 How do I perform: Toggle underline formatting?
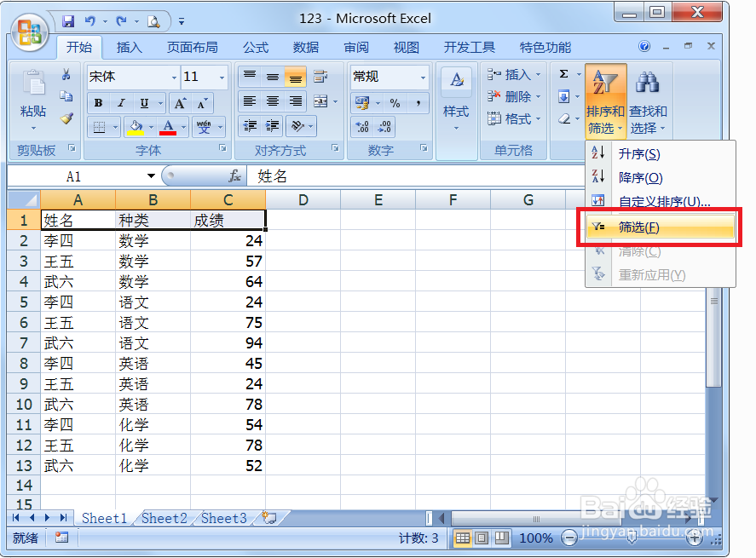[x=144, y=103]
